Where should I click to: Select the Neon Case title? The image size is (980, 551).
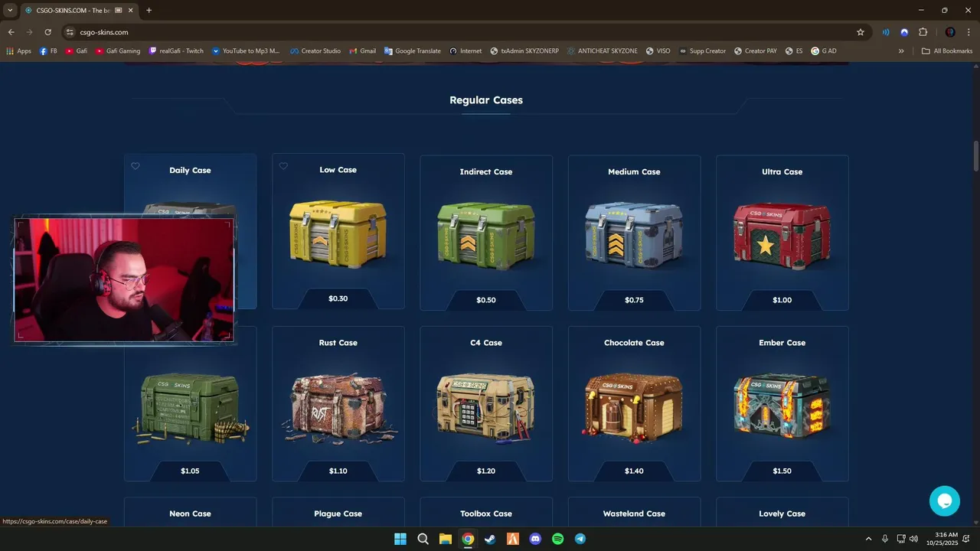point(190,514)
